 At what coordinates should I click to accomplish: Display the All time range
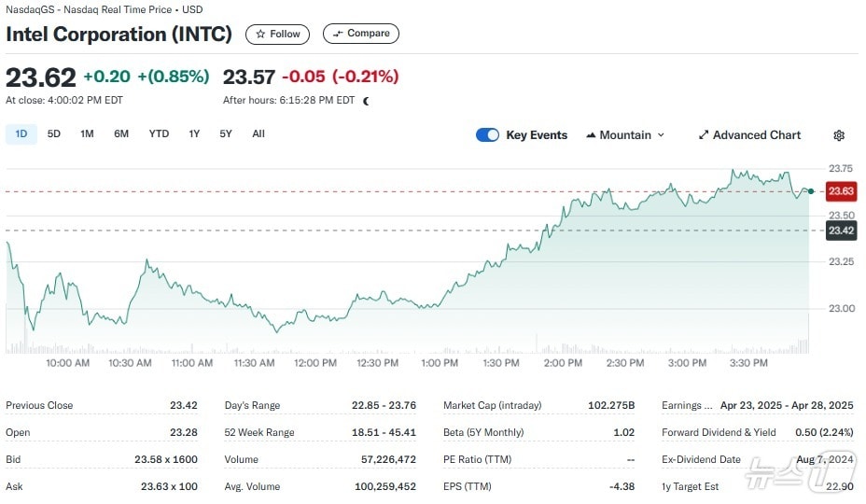pos(258,134)
